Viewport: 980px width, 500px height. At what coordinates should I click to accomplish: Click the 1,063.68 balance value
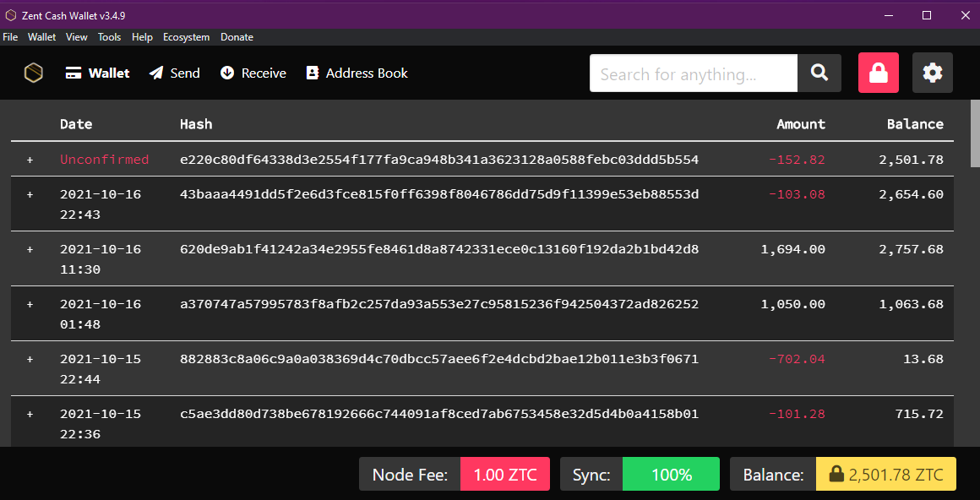point(912,304)
